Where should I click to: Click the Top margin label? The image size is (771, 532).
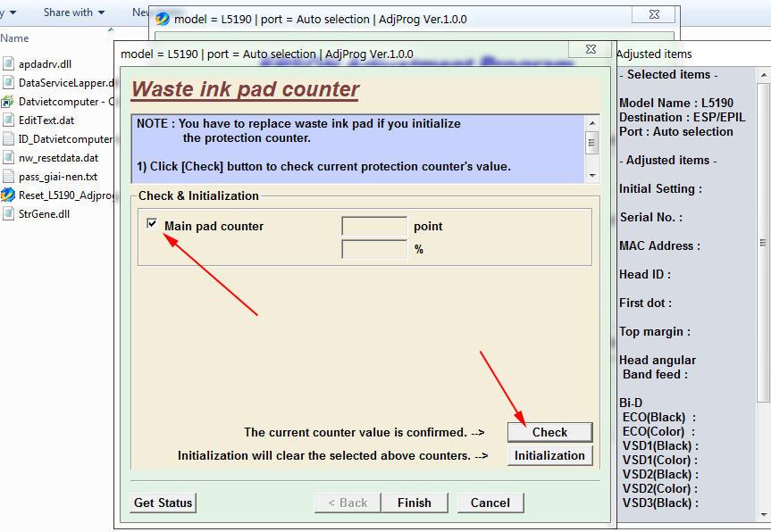(655, 331)
